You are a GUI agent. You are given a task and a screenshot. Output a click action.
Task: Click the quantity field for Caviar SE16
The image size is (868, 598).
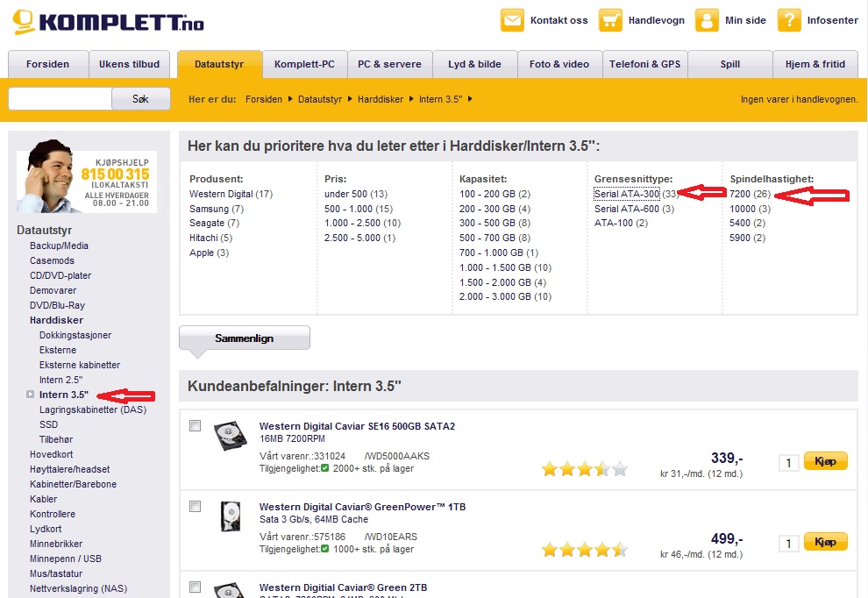789,463
